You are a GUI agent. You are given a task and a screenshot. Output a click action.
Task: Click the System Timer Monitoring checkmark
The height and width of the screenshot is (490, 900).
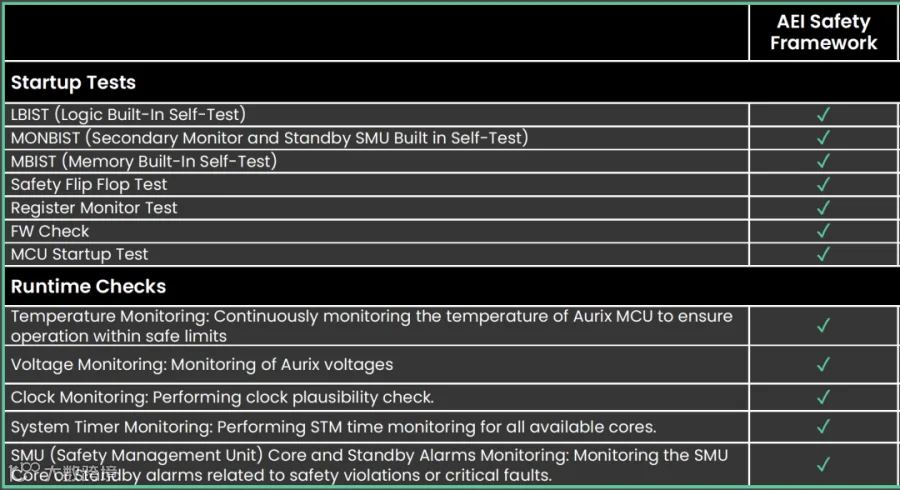click(x=823, y=426)
